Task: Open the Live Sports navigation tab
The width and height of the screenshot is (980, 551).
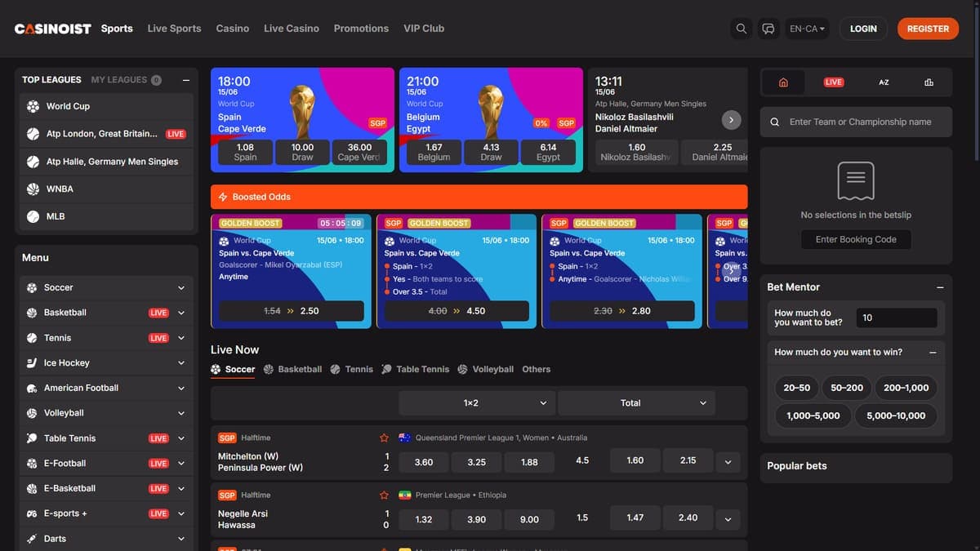Action: pyautogui.click(x=174, y=29)
